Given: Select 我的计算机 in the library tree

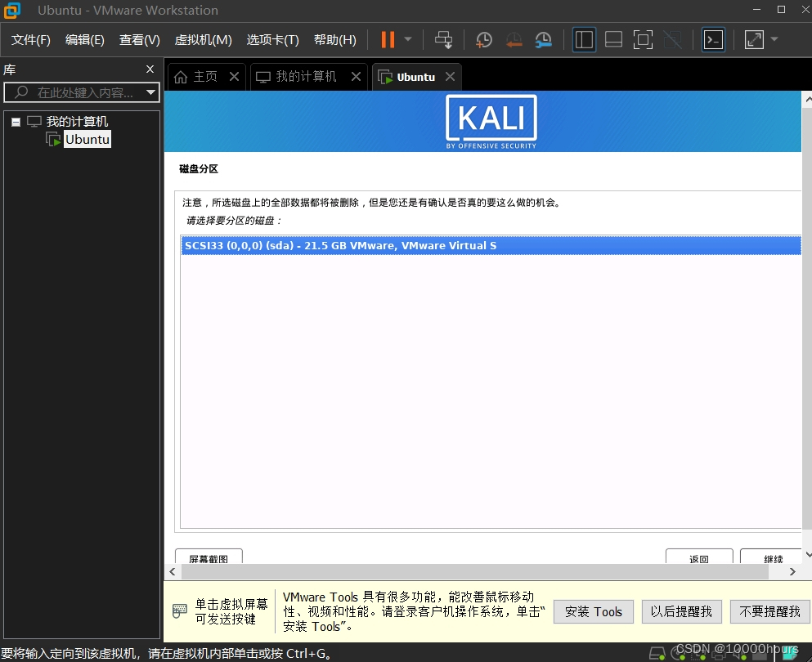Looking at the screenshot, I should (x=77, y=122).
